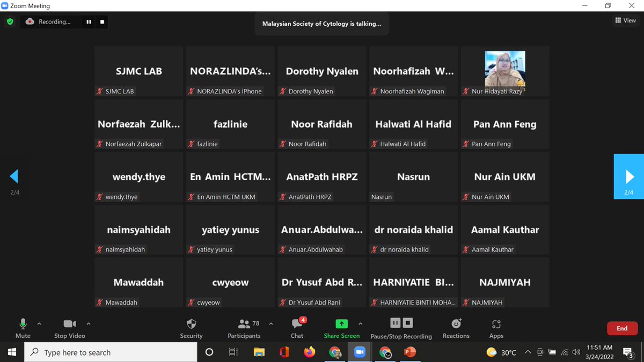
Task: Click the Noor Rafidah participant tile
Action: coord(322,124)
